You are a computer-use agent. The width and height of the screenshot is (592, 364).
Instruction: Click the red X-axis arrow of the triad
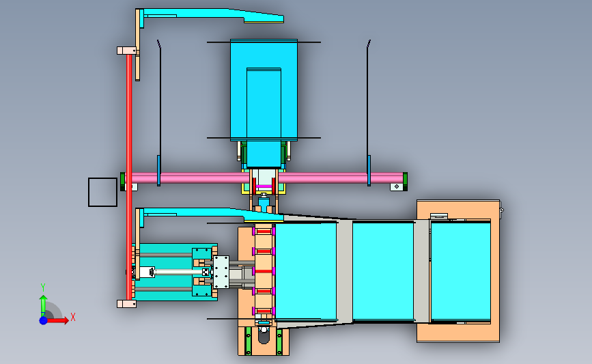(58, 320)
